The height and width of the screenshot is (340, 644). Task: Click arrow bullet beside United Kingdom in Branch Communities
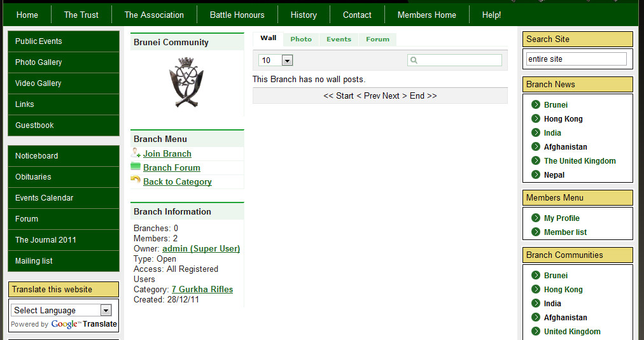(536, 331)
